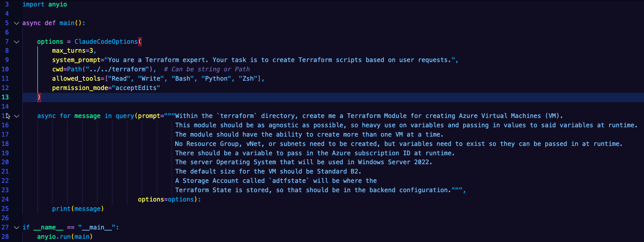The width and height of the screenshot is (644, 242).
Task: Click the print(message) statement
Action: pos(78,209)
